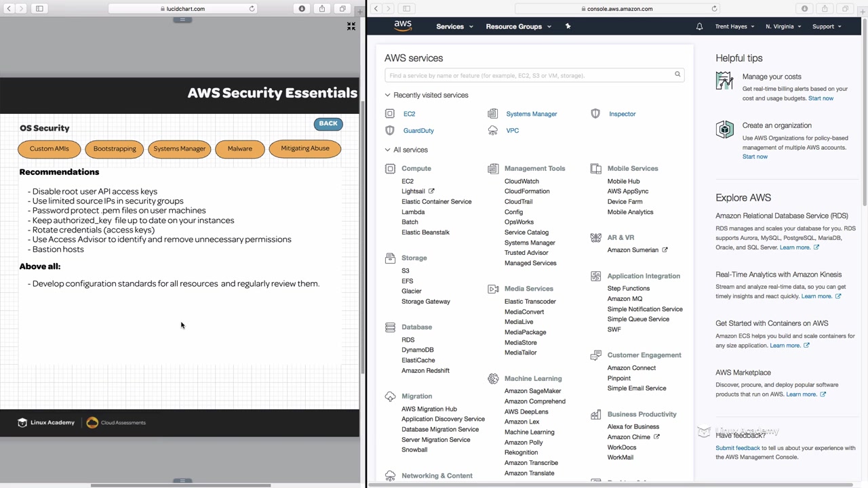Open the AWS notifications bell
This screenshot has height=488, width=868.
coord(699,26)
